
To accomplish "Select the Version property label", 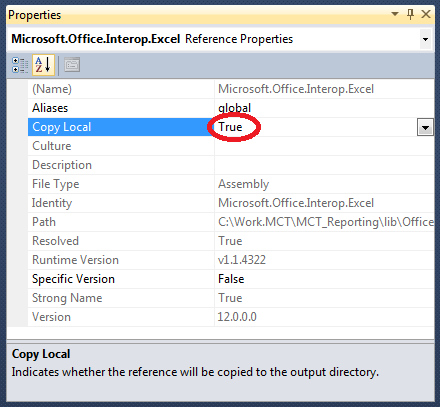I will pos(51,317).
